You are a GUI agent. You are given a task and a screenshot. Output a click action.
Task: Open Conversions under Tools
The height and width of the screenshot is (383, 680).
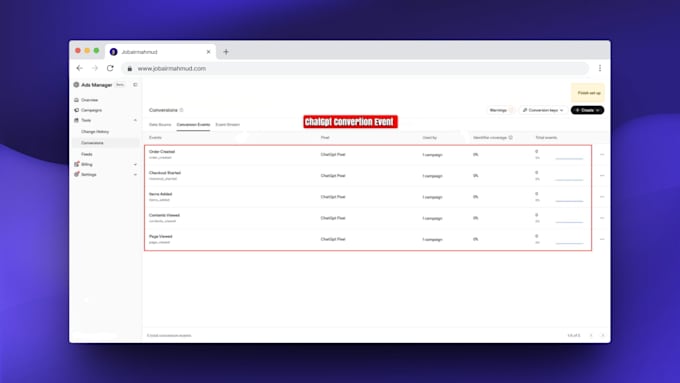click(x=92, y=143)
